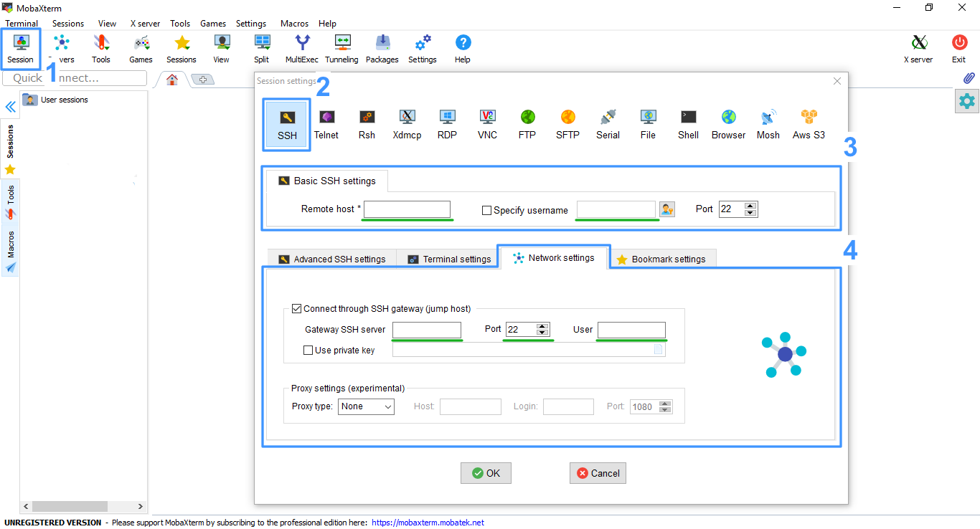This screenshot has width=980, height=529.
Task: Enable the Specify username checkbox
Action: click(x=486, y=211)
